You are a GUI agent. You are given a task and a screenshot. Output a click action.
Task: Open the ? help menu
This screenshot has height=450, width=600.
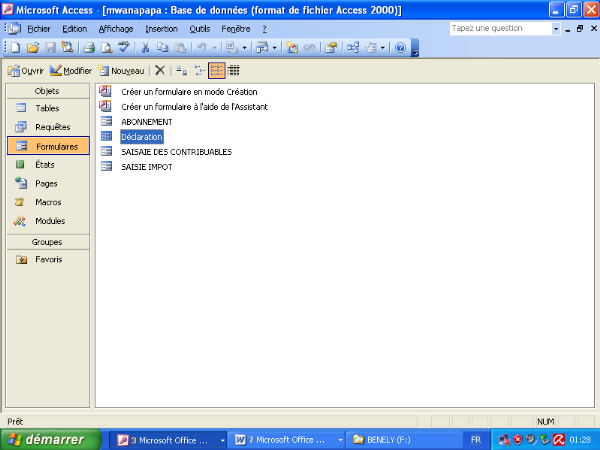264,29
